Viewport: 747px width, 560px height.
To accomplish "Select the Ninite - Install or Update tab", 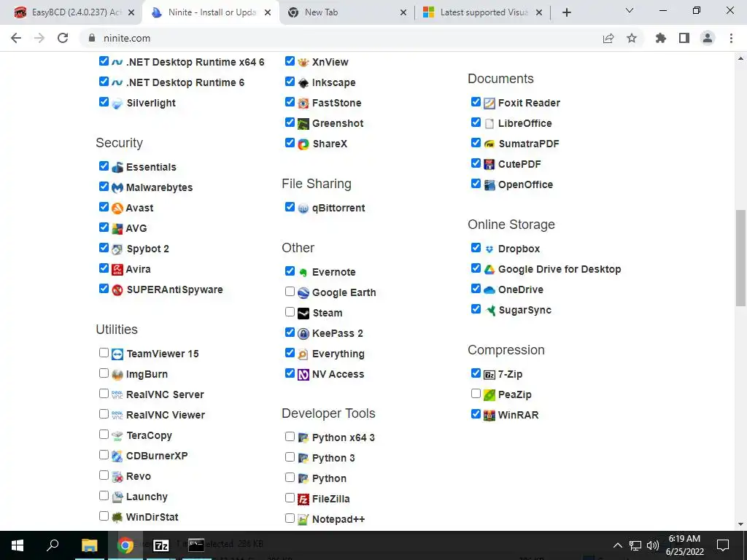I will (209, 12).
